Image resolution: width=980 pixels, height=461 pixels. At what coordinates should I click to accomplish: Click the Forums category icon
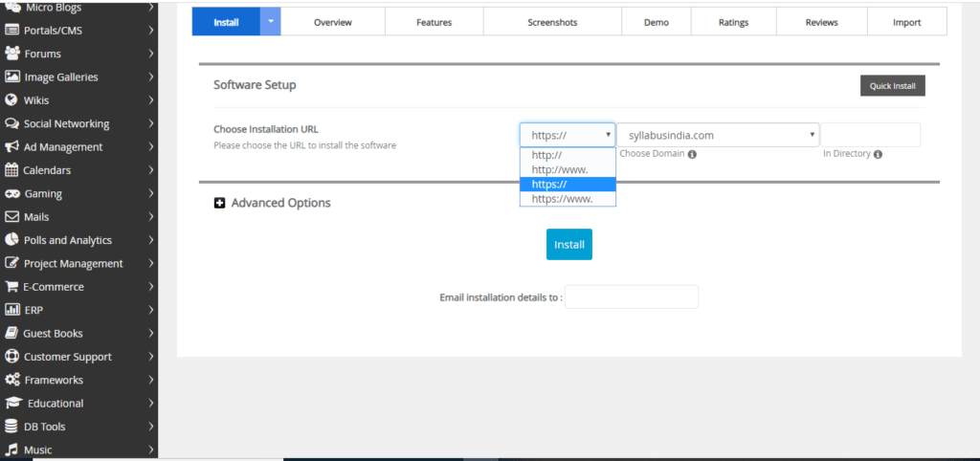(x=12, y=54)
